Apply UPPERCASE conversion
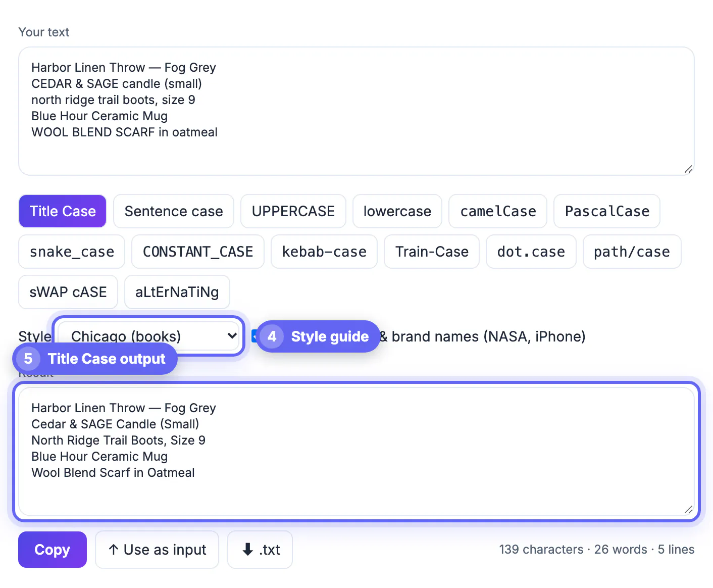This screenshot has width=713, height=588. (293, 211)
